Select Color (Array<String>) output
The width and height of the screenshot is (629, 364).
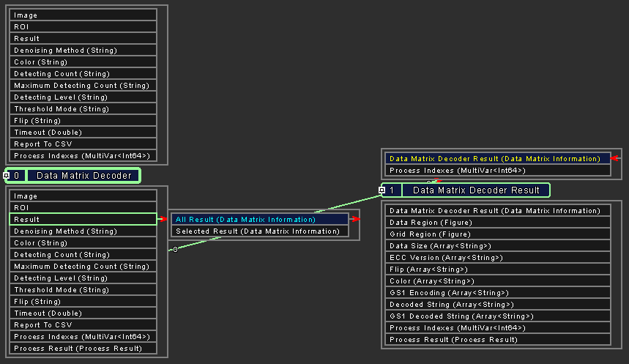pyautogui.click(x=498, y=281)
